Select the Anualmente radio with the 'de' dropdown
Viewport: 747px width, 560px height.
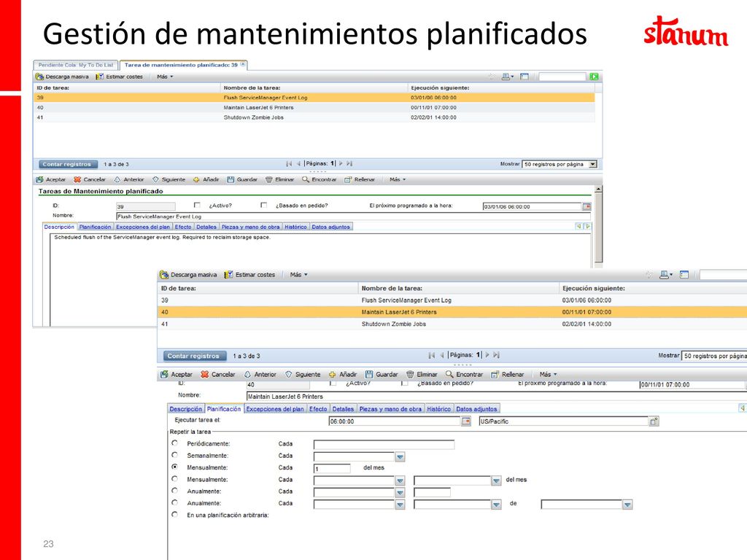click(175, 503)
